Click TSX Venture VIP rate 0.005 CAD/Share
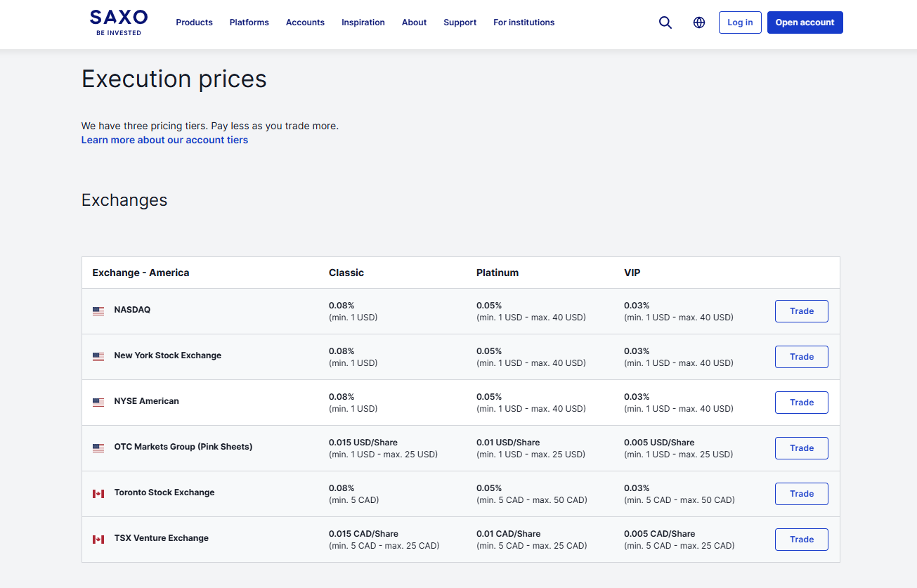The height and width of the screenshot is (588, 917). click(660, 534)
